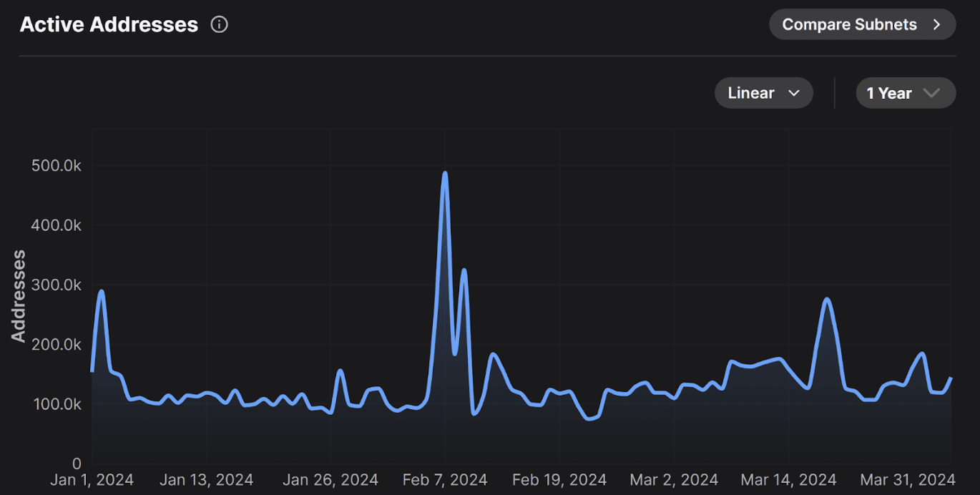This screenshot has width=980, height=495.
Task: Open the Linear scale dropdown
Action: point(763,93)
